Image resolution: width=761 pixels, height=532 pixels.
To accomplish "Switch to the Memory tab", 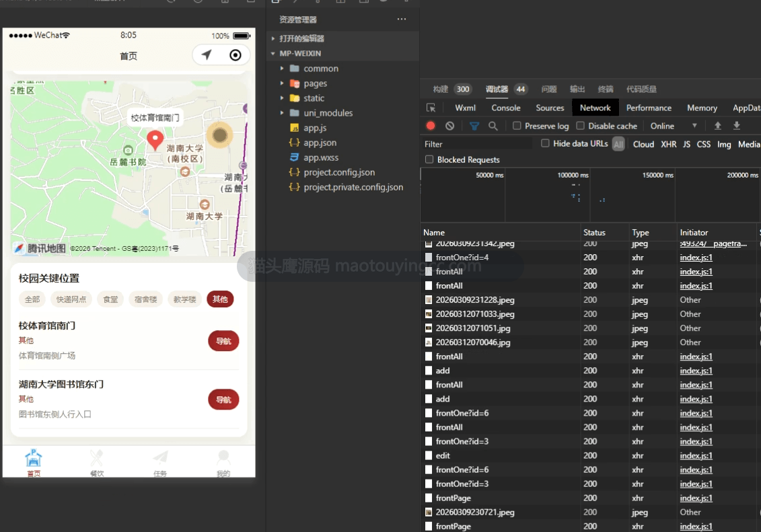I will pos(702,108).
